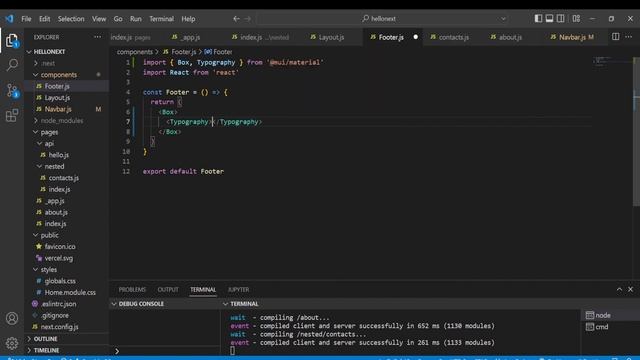Maximize the panel with the chevron up
Image resolution: width=640 pixels, height=360 pixels.
619,289
